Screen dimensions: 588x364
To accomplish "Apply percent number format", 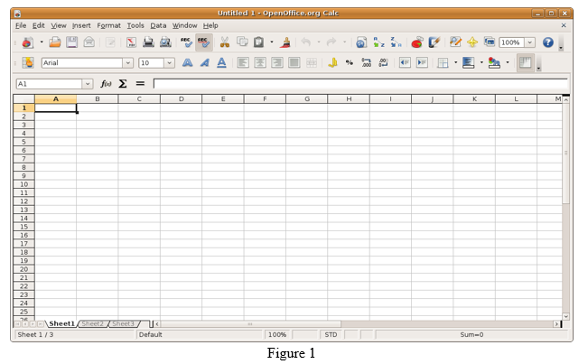I will coord(350,63).
